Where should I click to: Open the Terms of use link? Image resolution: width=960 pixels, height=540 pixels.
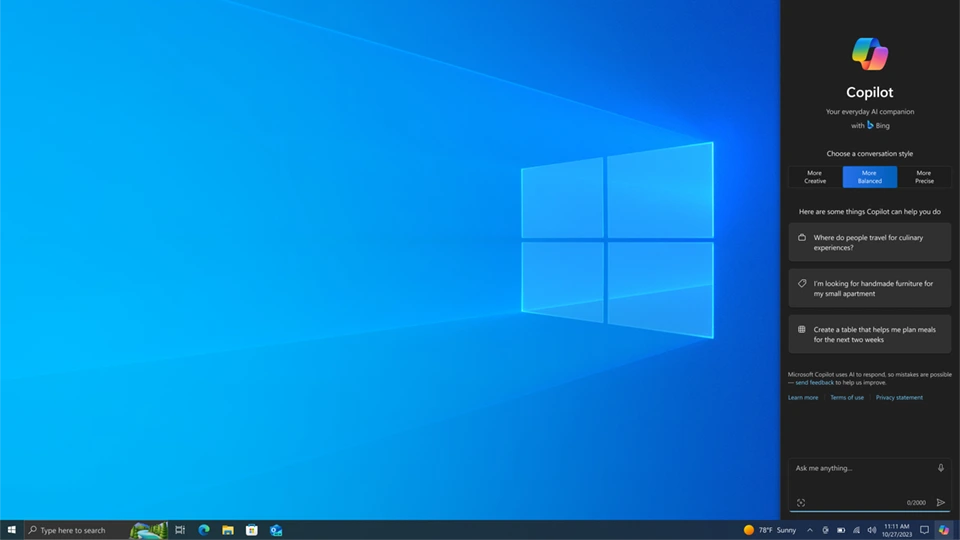click(847, 397)
